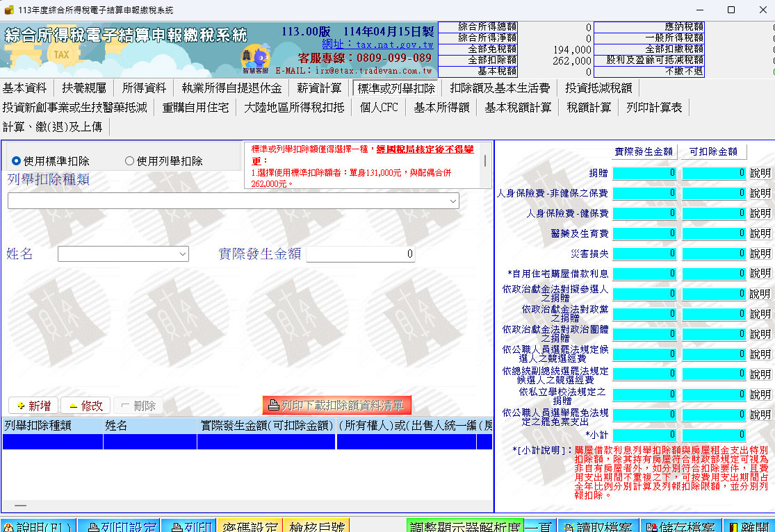Go to 執業所得自提退休金 tab

tap(232, 88)
